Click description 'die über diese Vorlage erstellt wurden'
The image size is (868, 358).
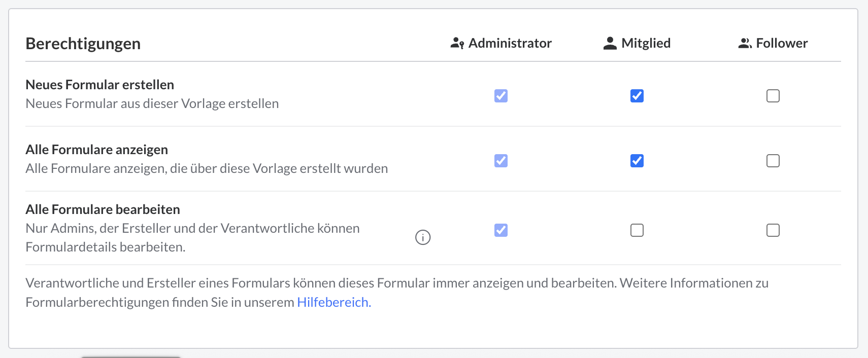coord(279,168)
